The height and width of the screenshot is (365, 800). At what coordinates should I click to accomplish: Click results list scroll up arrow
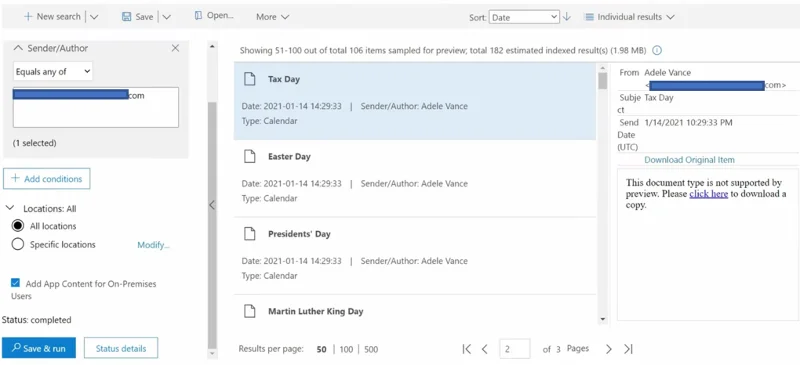click(x=603, y=68)
